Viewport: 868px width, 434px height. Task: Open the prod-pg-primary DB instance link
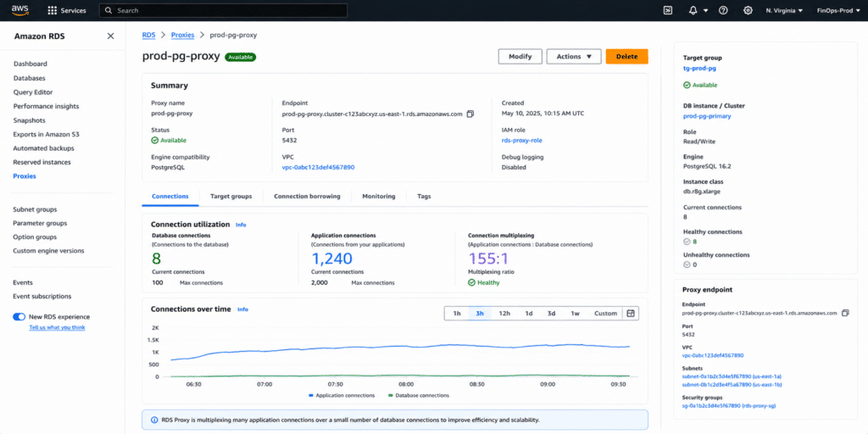click(707, 116)
